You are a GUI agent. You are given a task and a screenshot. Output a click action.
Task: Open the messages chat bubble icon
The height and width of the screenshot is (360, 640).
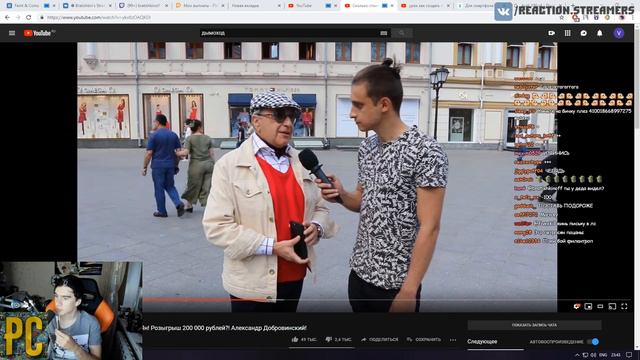[x=584, y=33]
